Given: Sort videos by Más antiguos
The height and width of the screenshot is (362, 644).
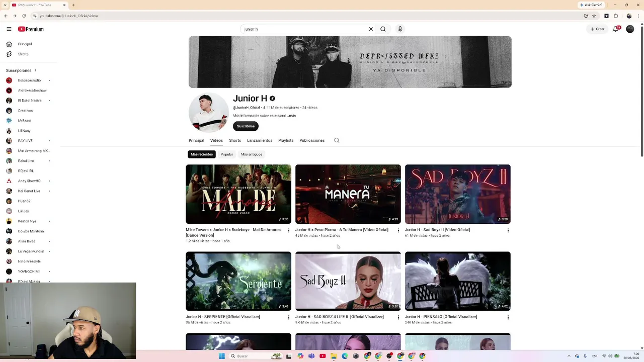Looking at the screenshot, I should [252, 154].
